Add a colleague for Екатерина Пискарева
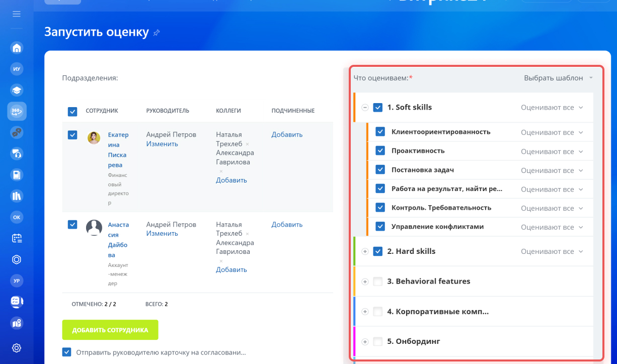The width and height of the screenshot is (617, 364). [232, 180]
